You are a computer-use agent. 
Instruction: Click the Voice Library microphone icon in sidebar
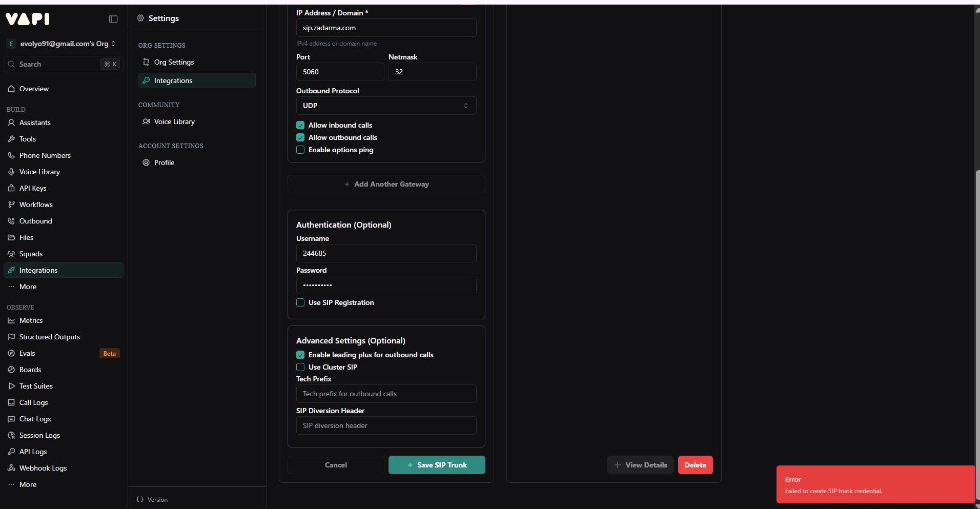pyautogui.click(x=11, y=172)
